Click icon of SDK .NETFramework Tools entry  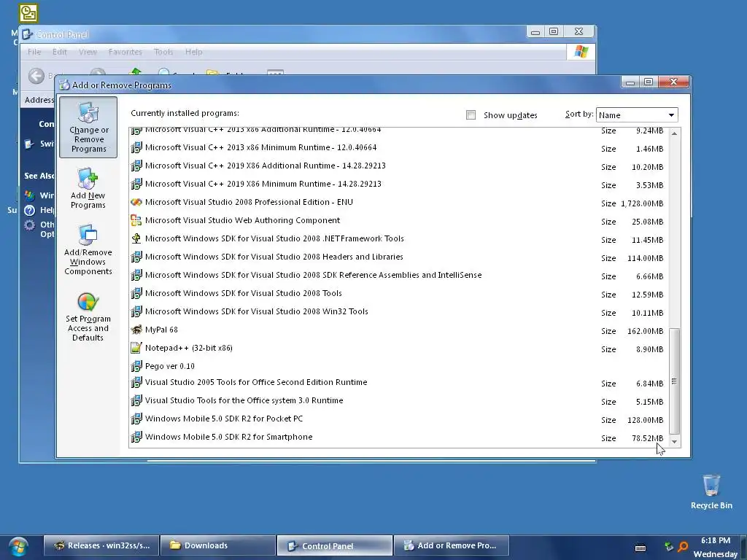click(136, 238)
